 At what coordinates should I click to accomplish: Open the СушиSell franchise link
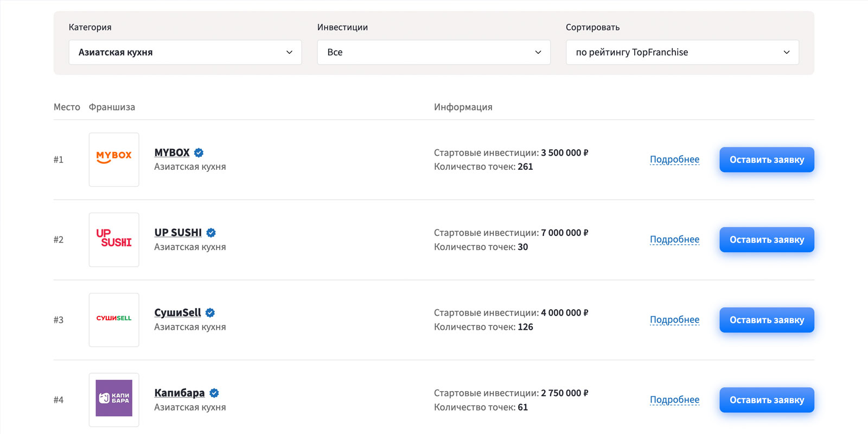pos(177,312)
